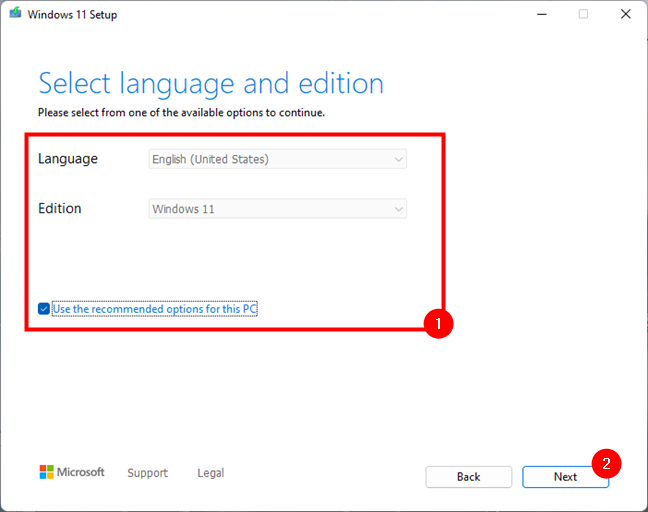Click the Windows 11 Setup title bar icon

click(x=15, y=13)
